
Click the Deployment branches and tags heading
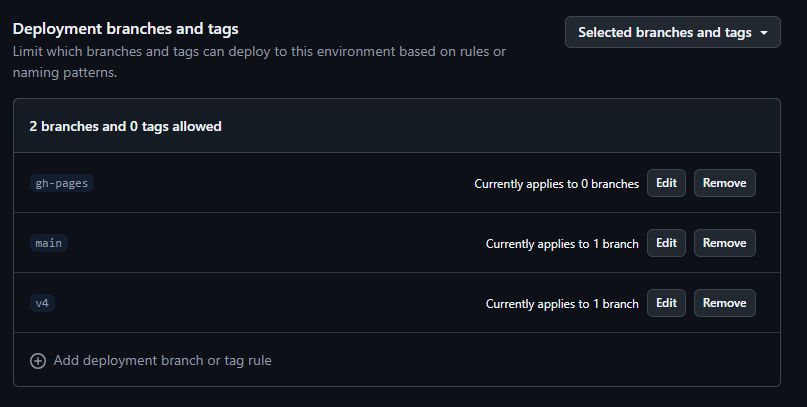126,29
